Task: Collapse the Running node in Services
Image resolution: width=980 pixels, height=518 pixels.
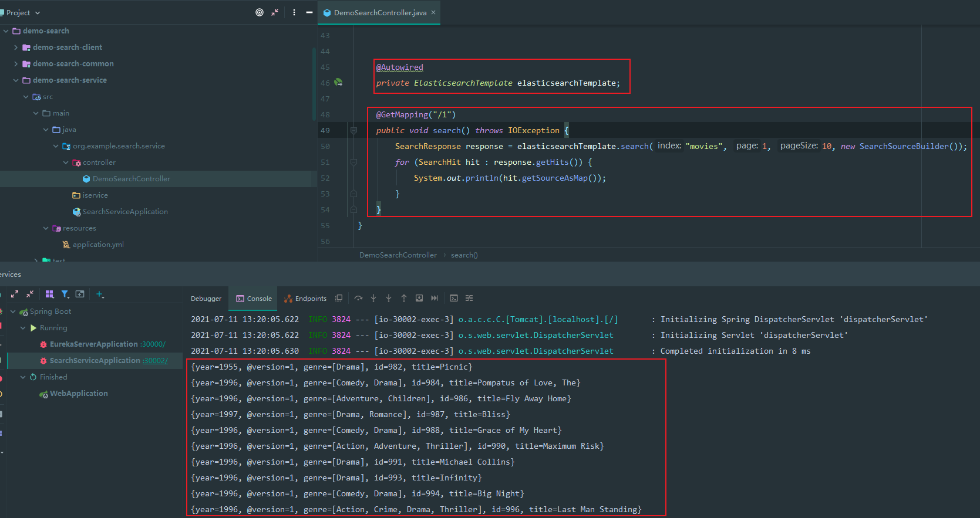Action: [x=23, y=328]
